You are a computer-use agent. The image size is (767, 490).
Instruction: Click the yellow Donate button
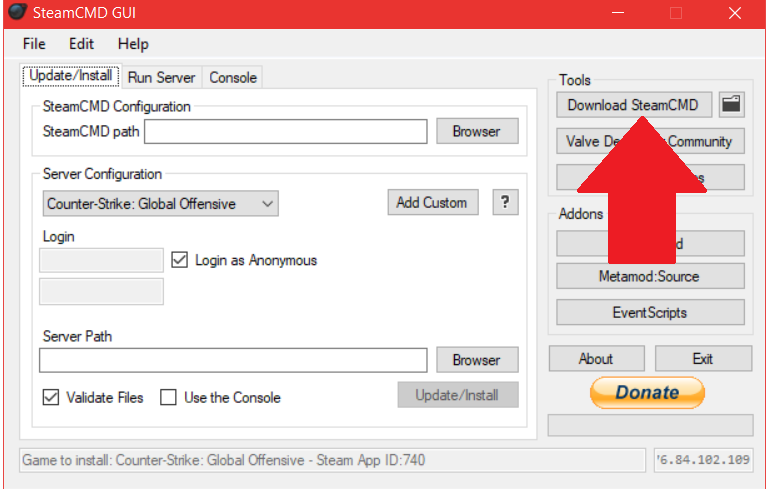tap(647, 392)
